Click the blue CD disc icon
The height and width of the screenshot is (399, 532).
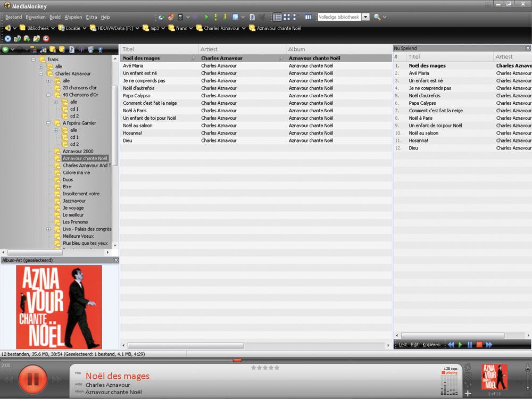[7, 39]
